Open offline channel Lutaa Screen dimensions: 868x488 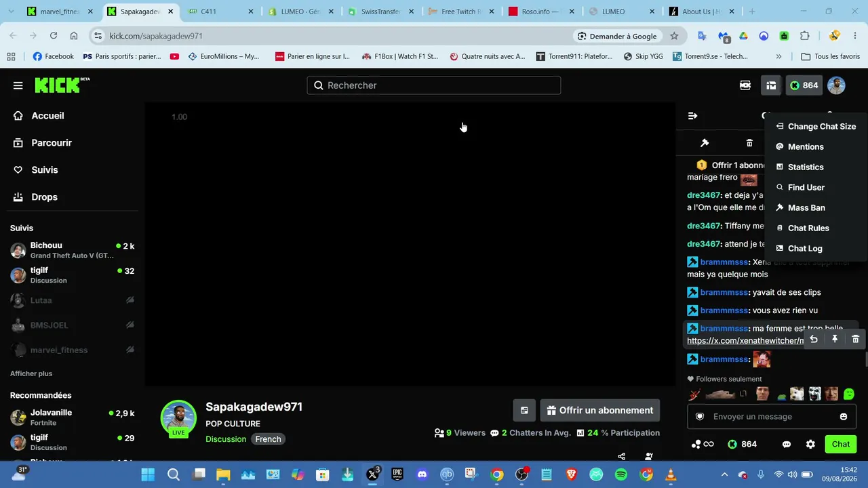[x=73, y=300]
